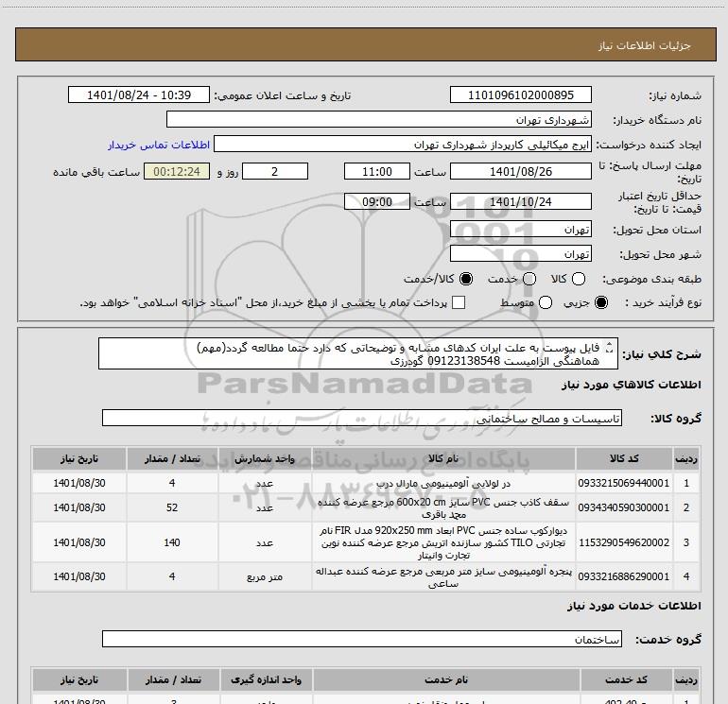This screenshot has height=704, width=728.
Task: Click product code 0934340590300001
Action: click(x=624, y=507)
